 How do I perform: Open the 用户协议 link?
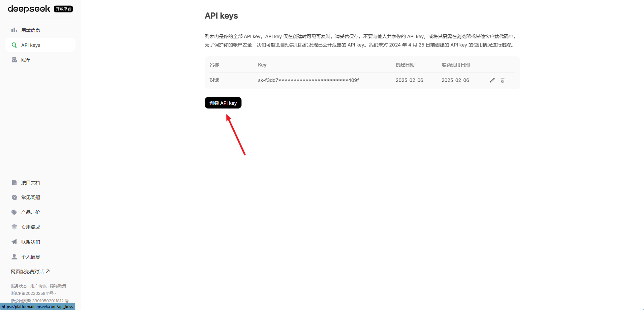tap(38, 286)
